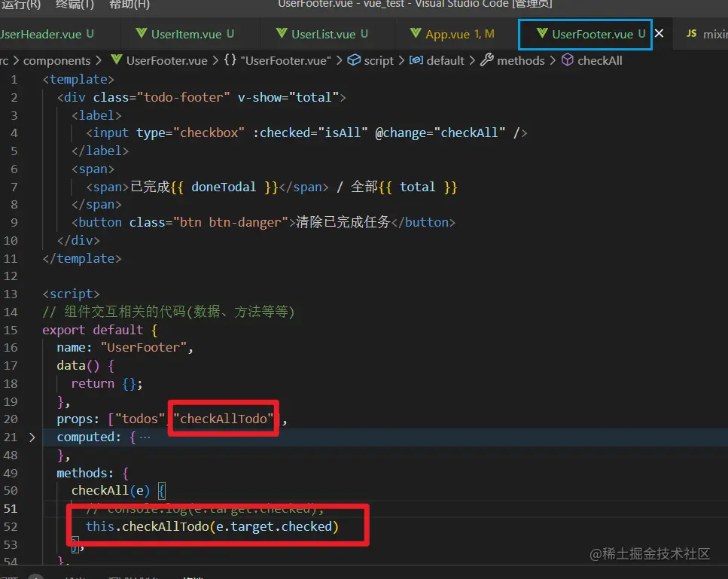Click the 清除已完成任务 button text

coord(343,222)
